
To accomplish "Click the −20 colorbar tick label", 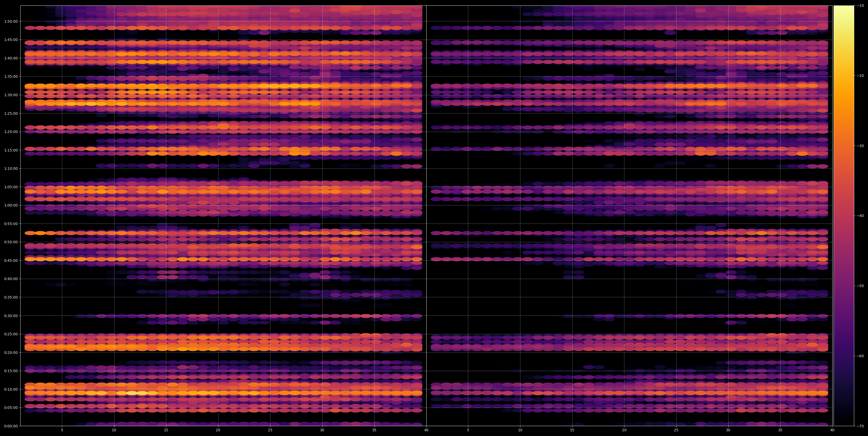I will point(860,76).
